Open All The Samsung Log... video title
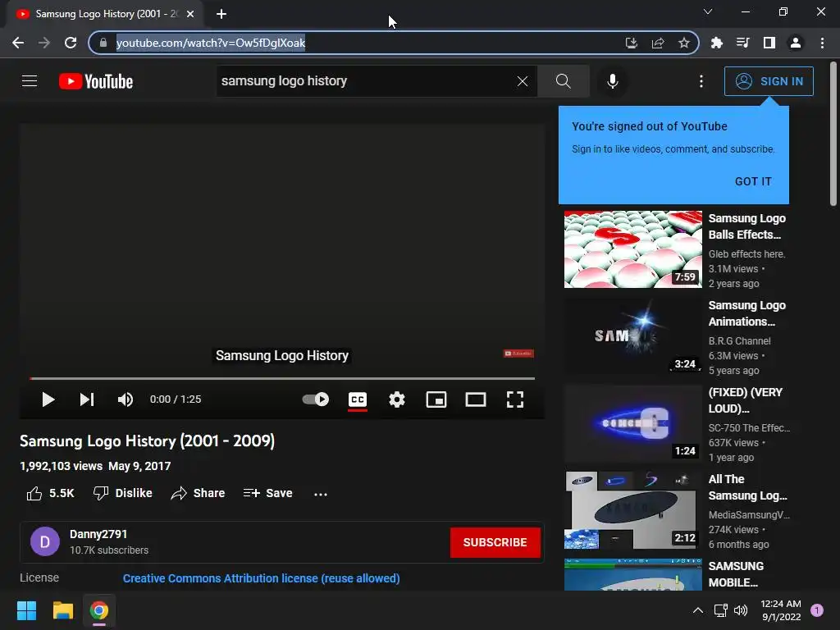The height and width of the screenshot is (630, 840). (x=747, y=487)
